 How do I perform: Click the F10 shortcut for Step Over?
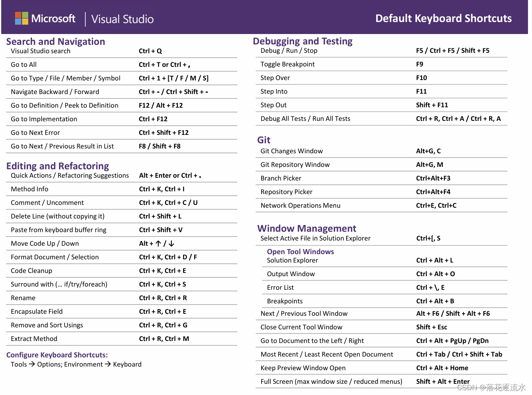coord(421,78)
